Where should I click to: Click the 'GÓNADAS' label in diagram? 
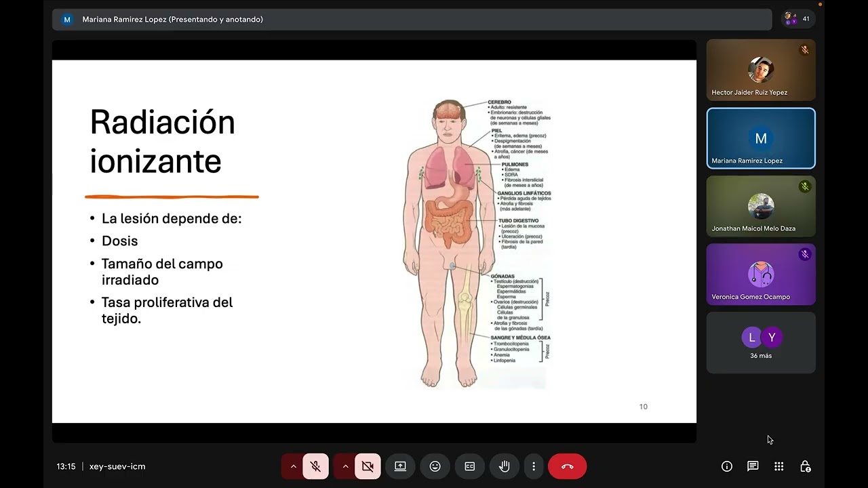pyautogui.click(x=502, y=276)
